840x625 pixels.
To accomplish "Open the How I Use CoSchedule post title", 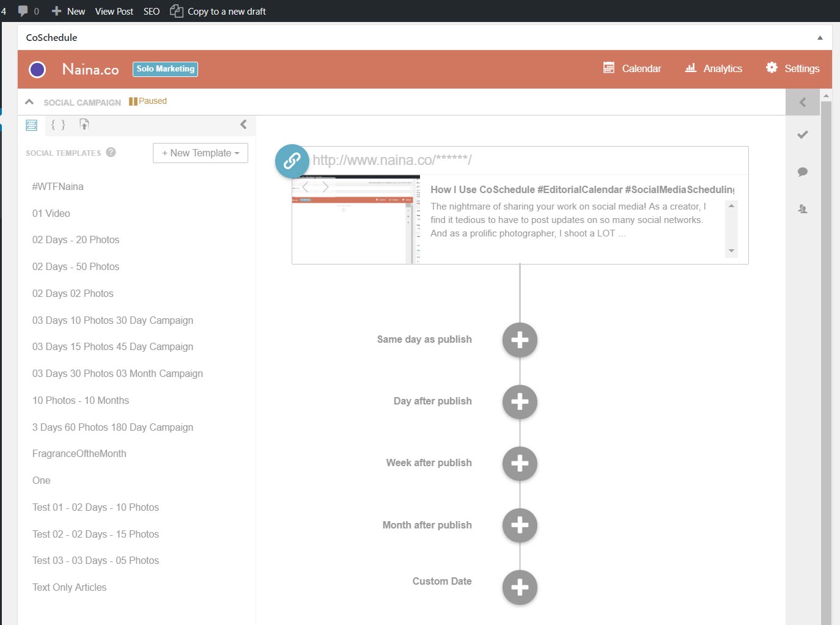I will pyautogui.click(x=582, y=189).
